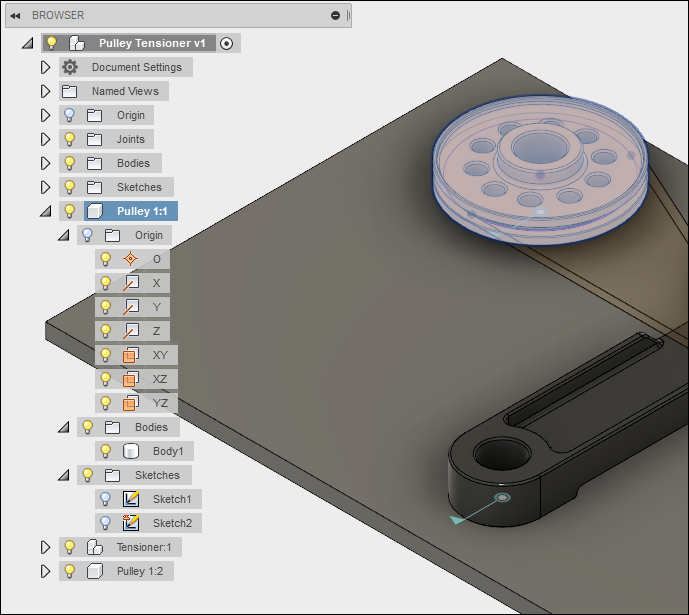This screenshot has width=689, height=615.
Task: Click the Body1 cylinder icon
Action: [131, 451]
